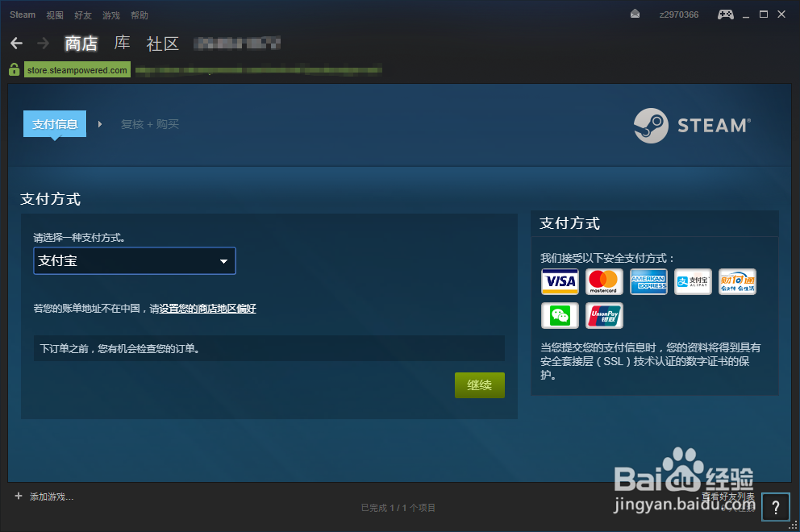This screenshot has width=800, height=532.
Task: Go back with the left arrow
Action: click(x=16, y=44)
